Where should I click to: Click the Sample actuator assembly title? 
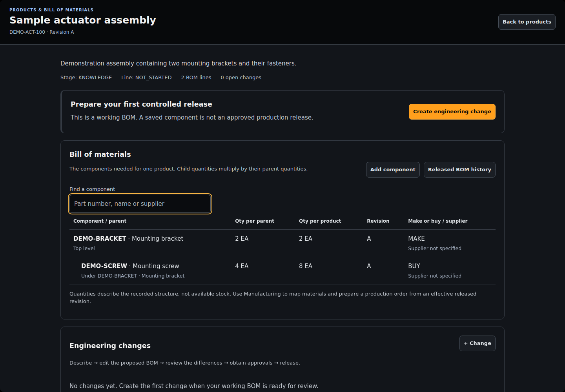pyautogui.click(x=83, y=20)
